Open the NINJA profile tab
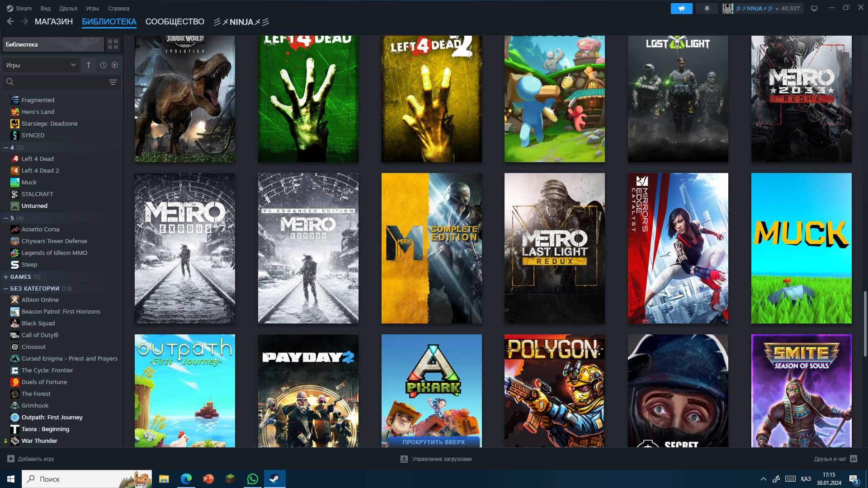The image size is (868, 488). click(x=241, y=22)
